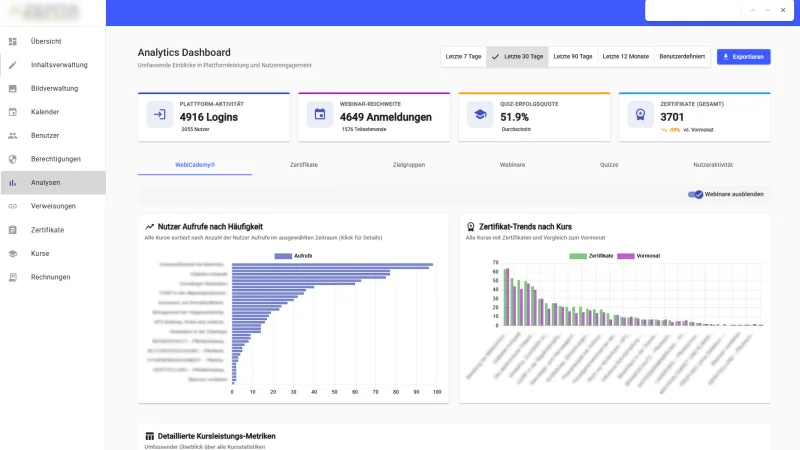Click the topmost bar in Nutzer Aufrufe chart
This screenshot has width=800, height=450.
click(x=332, y=264)
